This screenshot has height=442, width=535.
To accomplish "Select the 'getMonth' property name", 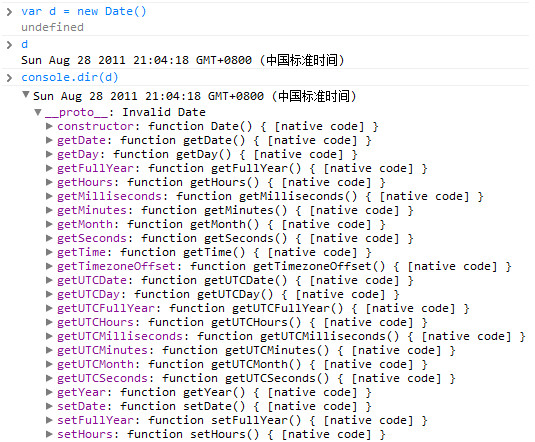I will [85, 224].
